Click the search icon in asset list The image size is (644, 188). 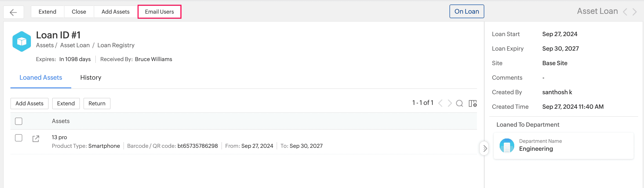click(459, 103)
